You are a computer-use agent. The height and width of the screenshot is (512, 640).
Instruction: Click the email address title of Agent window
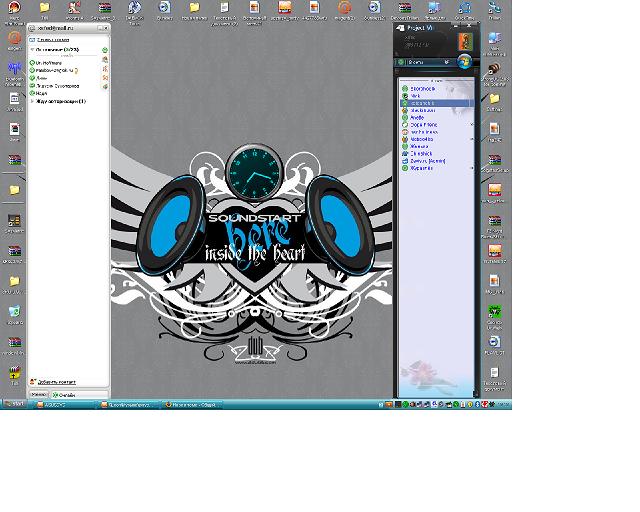tap(54, 28)
